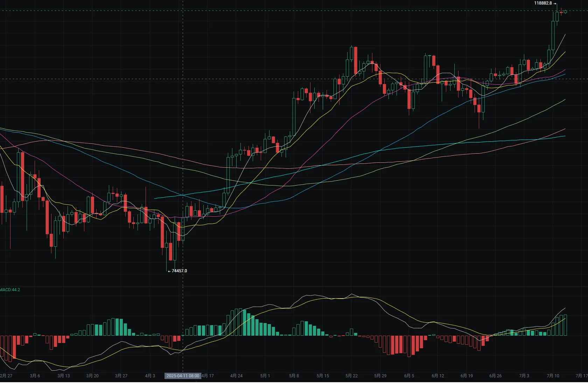
Task: Click the 6月 5 date axis label
Action: click(x=409, y=376)
